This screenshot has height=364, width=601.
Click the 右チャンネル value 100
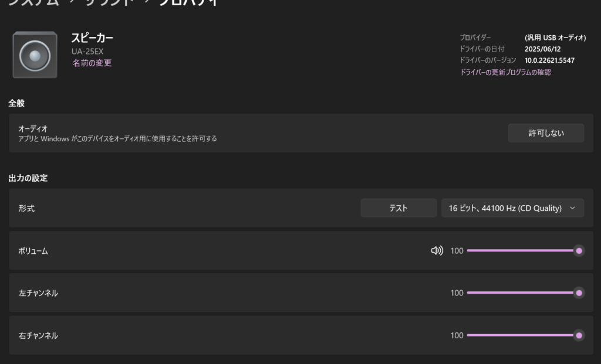click(x=457, y=335)
